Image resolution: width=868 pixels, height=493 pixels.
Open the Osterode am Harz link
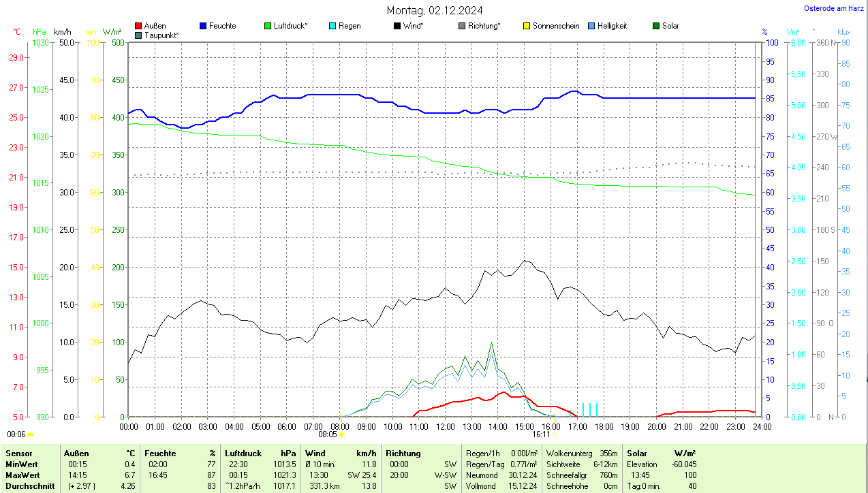point(833,8)
